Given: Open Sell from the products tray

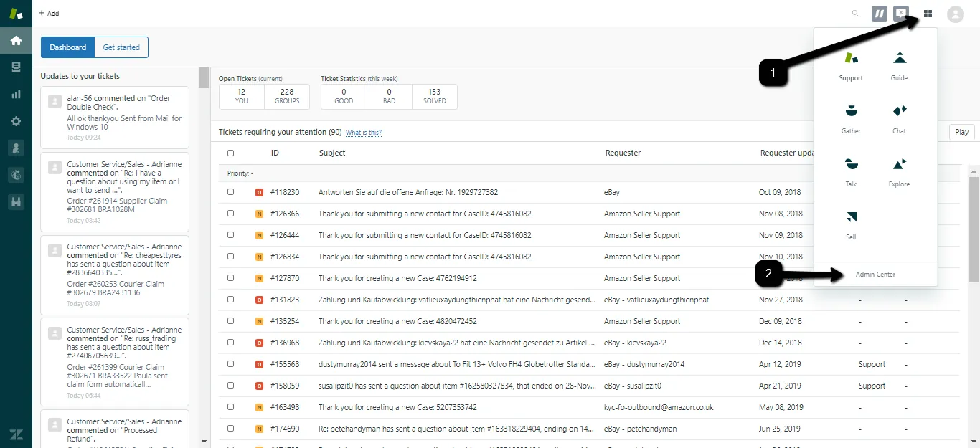Looking at the screenshot, I should [x=851, y=225].
